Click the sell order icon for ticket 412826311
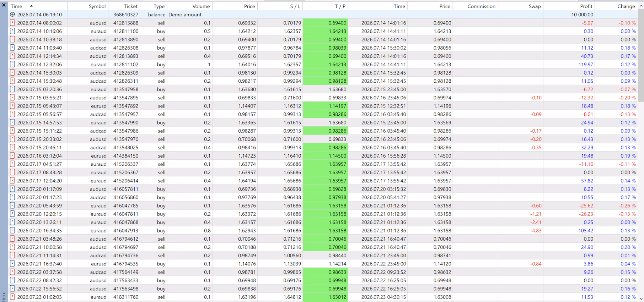This screenshot has height=302, width=644. click(x=12, y=81)
